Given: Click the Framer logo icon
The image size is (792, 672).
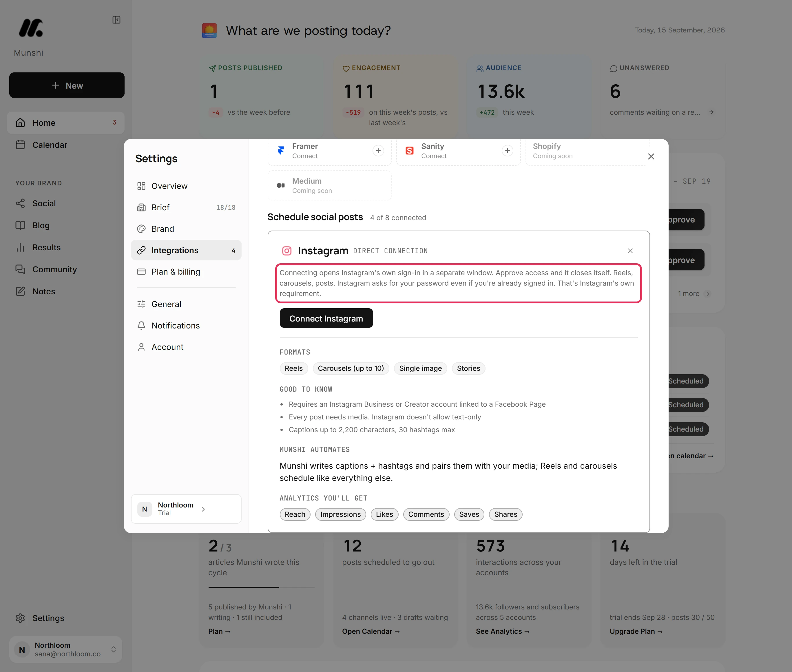Looking at the screenshot, I should 281,151.
